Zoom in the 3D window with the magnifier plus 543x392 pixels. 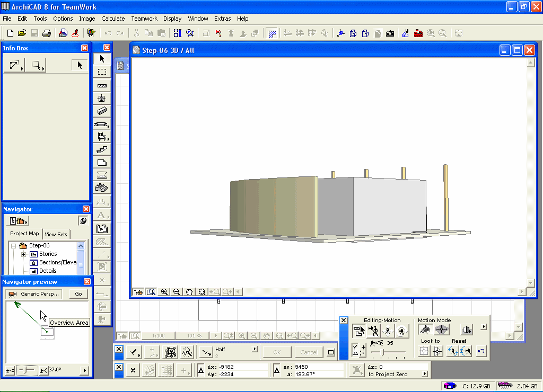pos(164,292)
